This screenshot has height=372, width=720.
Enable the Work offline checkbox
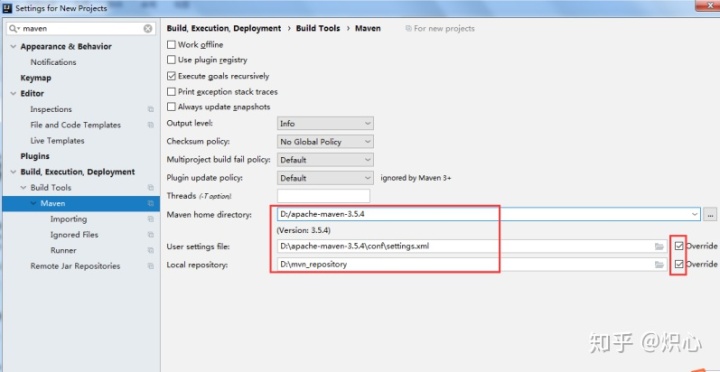click(171, 45)
